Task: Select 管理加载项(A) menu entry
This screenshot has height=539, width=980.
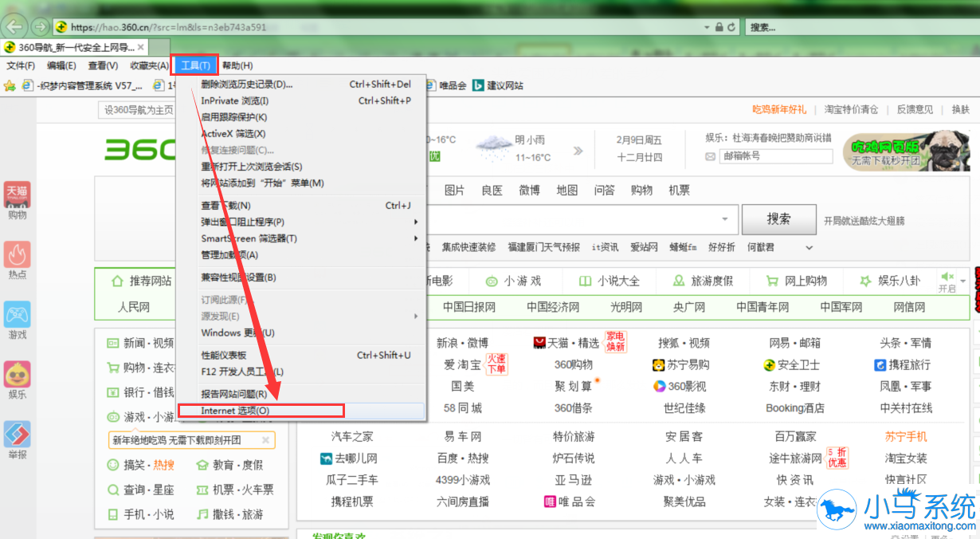Action: (x=301, y=255)
